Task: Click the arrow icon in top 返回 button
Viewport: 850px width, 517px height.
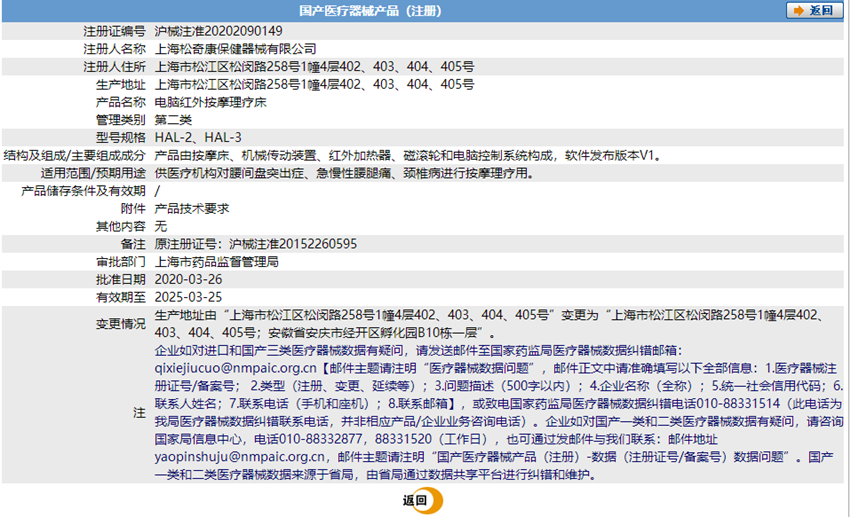Action: (798, 11)
